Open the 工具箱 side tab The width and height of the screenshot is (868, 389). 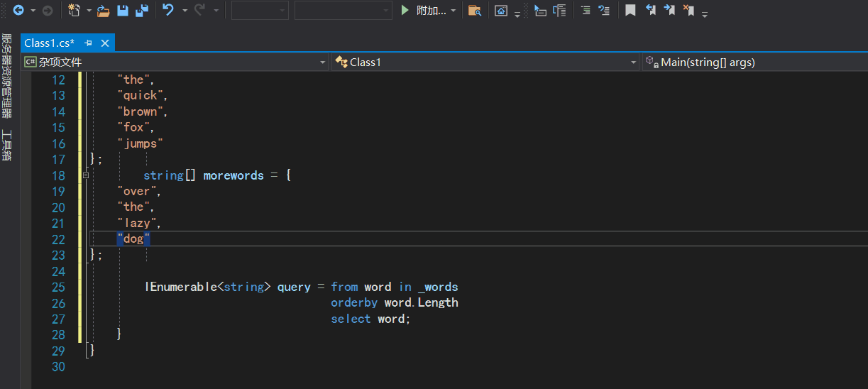[x=6, y=145]
